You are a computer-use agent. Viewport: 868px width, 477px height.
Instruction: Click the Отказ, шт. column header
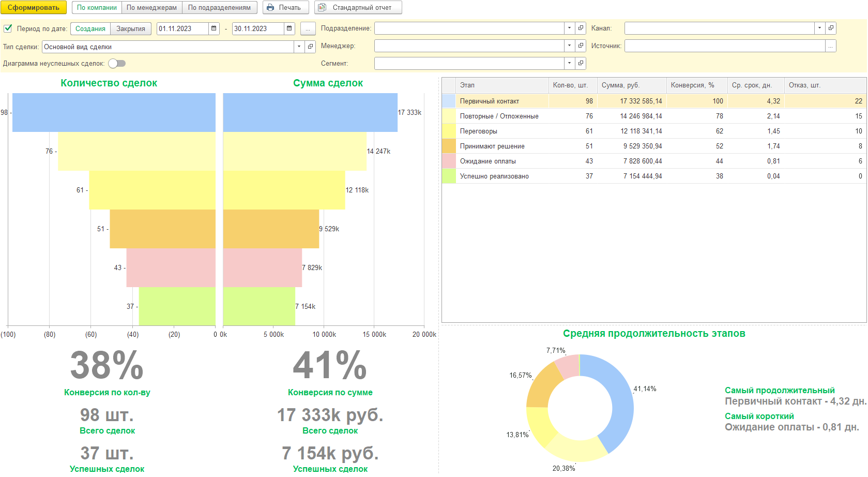pyautogui.click(x=825, y=85)
